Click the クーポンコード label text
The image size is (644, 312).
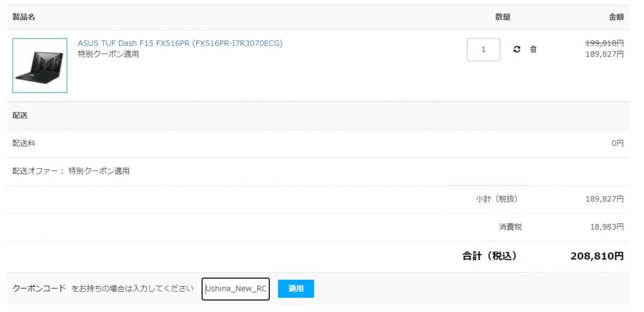click(x=39, y=289)
